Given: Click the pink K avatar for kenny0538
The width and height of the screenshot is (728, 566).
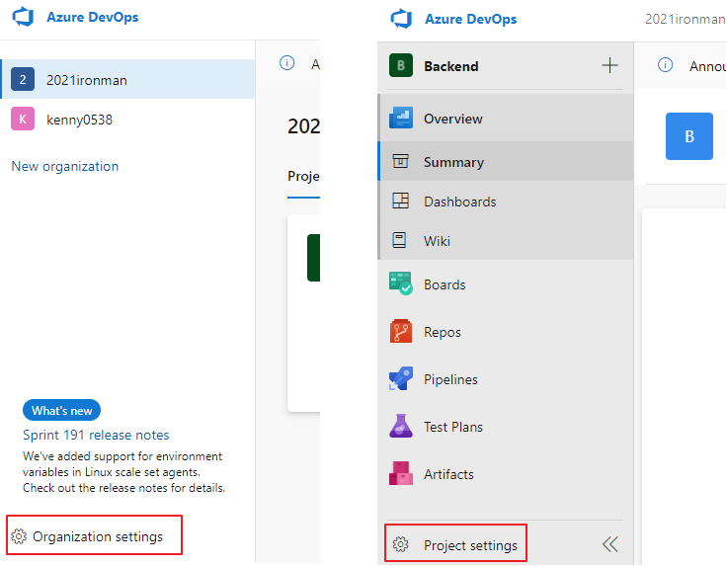Looking at the screenshot, I should pos(23,119).
